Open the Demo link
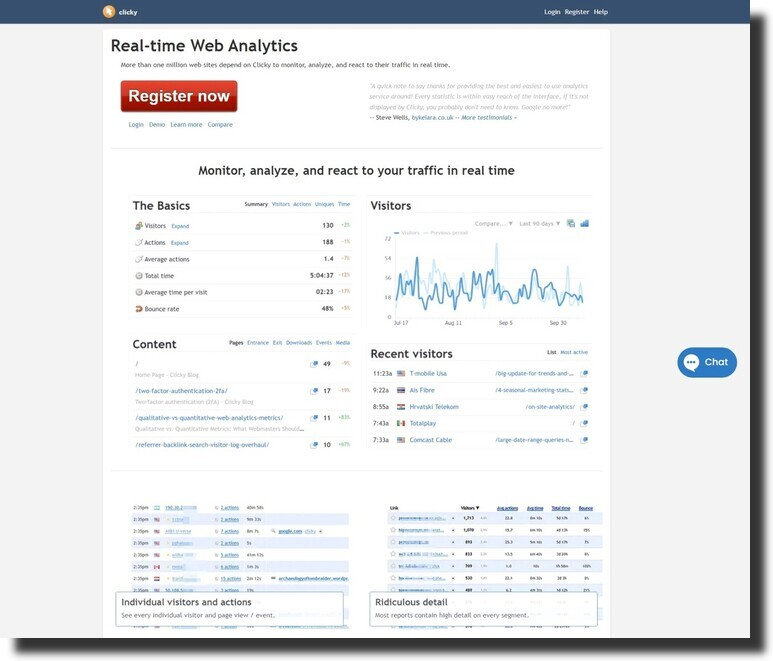The height and width of the screenshot is (661, 773). (x=157, y=125)
